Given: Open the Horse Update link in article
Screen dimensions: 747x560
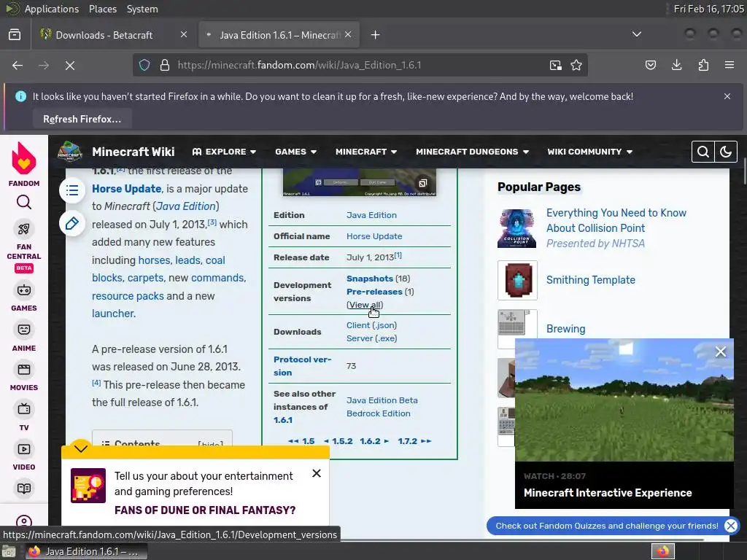Looking at the screenshot, I should [127, 189].
